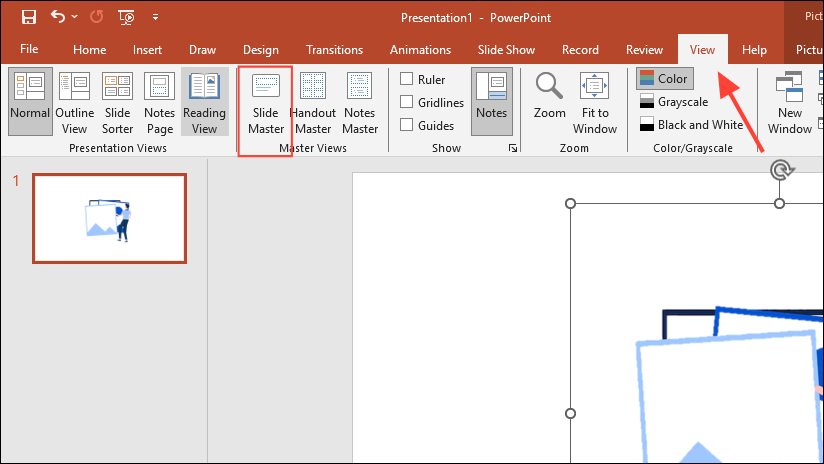Viewport: 824px width, 464px height.
Task: Click the picture's left-middle resize handle
Action: click(570, 414)
